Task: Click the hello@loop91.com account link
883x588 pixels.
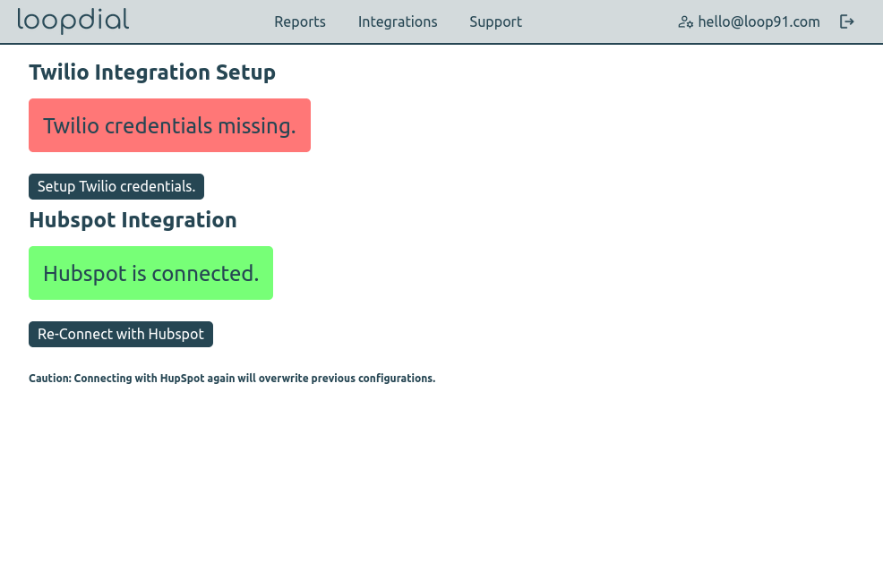Action: tap(759, 22)
